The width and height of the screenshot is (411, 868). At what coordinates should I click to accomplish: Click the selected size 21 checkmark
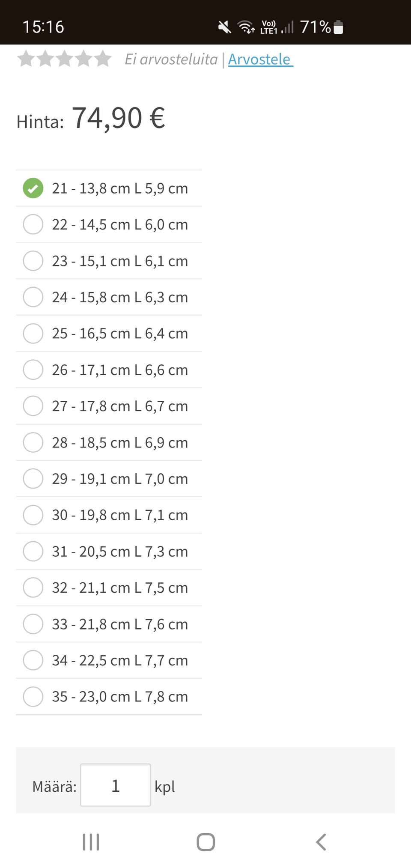[33, 188]
